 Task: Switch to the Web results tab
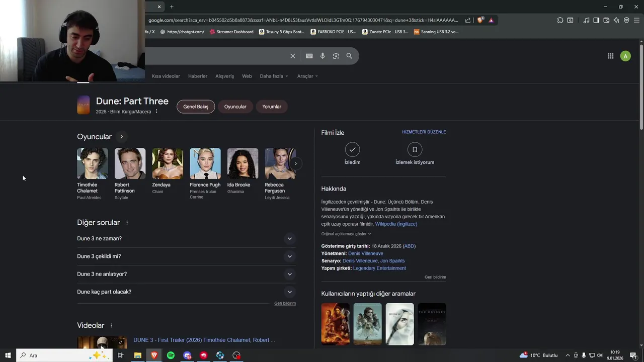click(x=247, y=76)
